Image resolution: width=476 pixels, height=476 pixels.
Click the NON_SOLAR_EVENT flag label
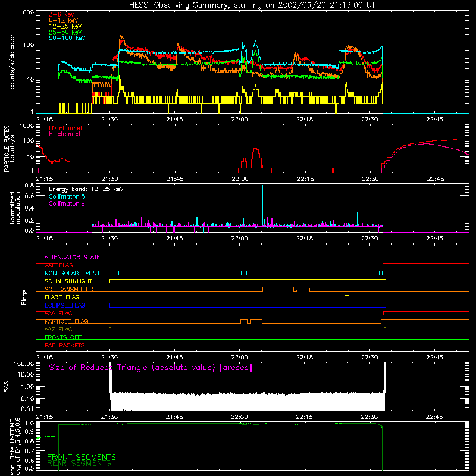(72, 273)
